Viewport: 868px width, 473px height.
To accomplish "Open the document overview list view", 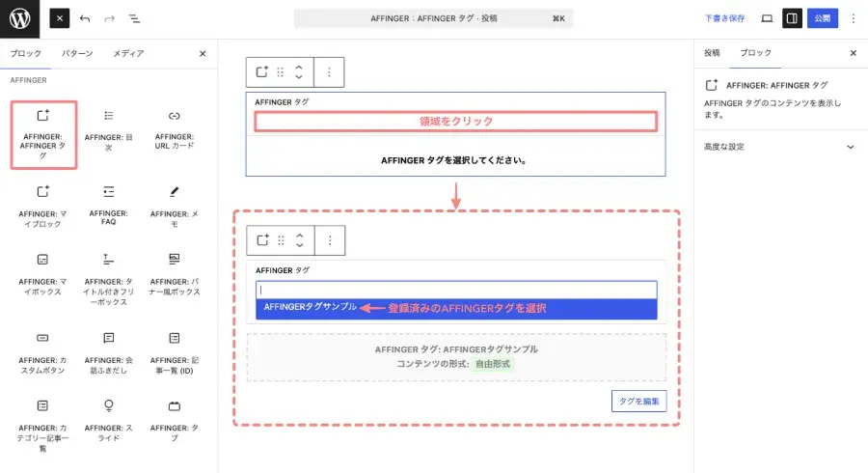I will pyautogui.click(x=134, y=18).
